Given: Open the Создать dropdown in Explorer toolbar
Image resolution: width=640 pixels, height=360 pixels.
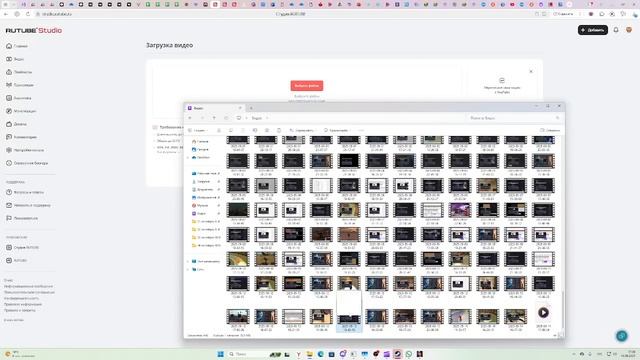Looking at the screenshot, I should pos(198,130).
